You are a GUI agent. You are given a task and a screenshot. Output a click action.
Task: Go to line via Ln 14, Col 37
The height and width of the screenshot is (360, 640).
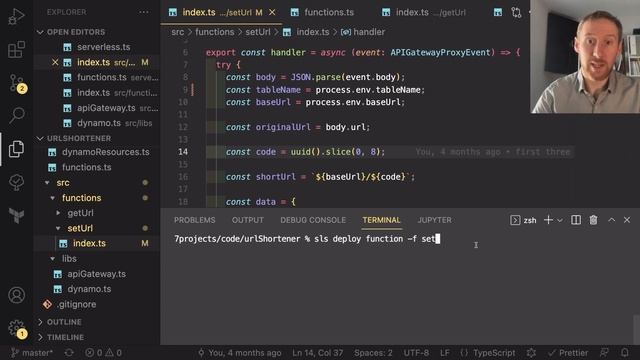(318, 353)
